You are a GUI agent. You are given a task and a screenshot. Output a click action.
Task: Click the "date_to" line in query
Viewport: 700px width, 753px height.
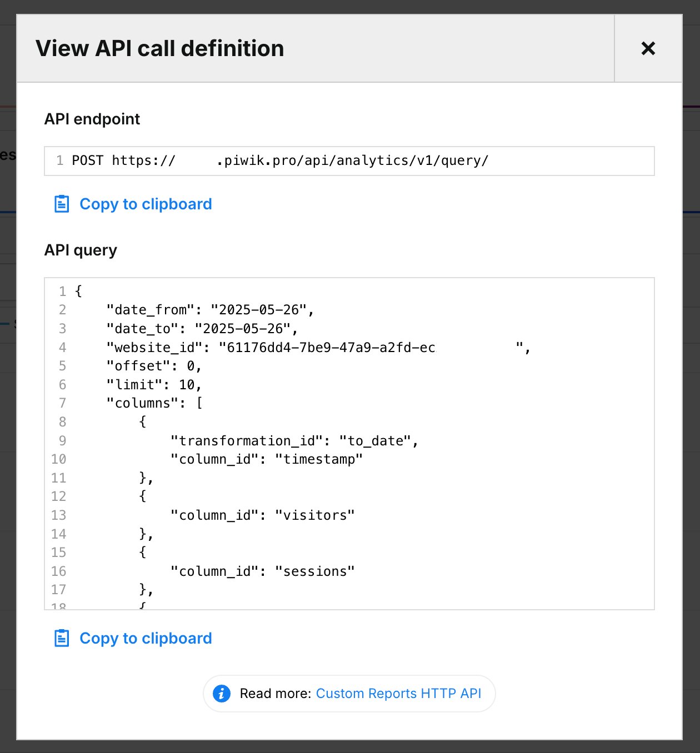tap(202, 329)
